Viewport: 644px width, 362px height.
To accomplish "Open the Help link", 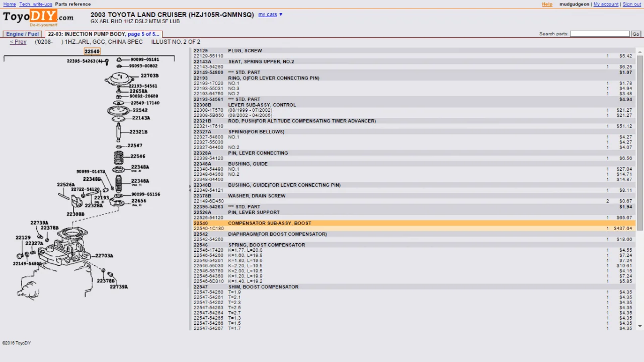I will (x=547, y=4).
